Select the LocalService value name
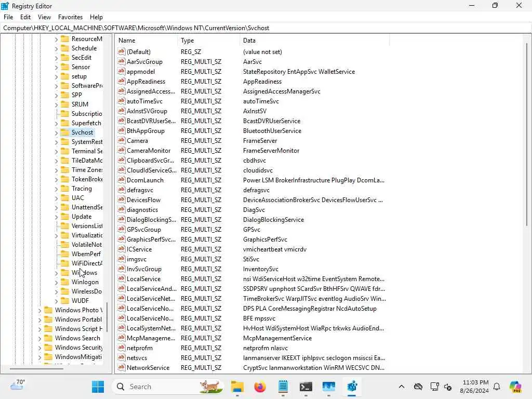The image size is (532, 399). pyautogui.click(x=143, y=278)
